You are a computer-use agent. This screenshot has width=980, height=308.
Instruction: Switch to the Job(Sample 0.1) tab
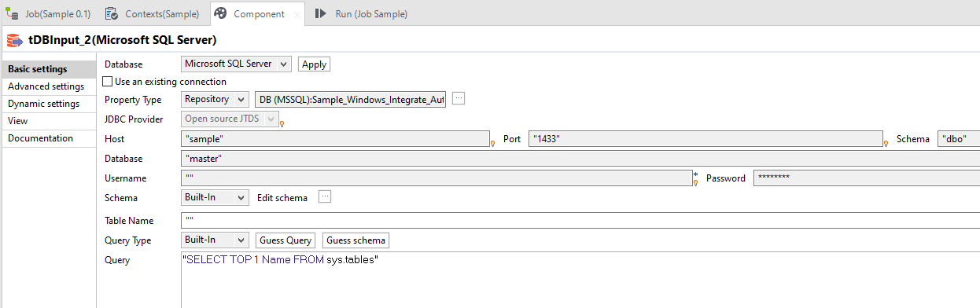coord(49,14)
